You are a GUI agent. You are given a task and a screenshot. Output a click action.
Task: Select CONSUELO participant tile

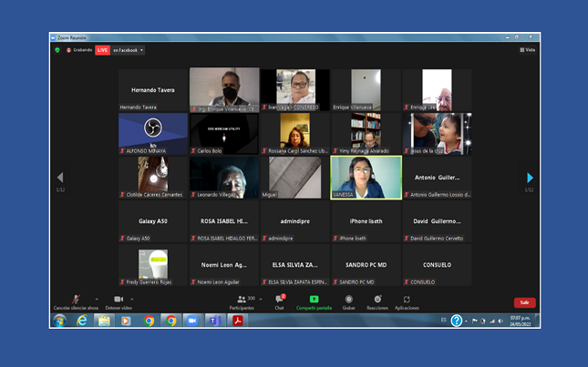(x=437, y=265)
